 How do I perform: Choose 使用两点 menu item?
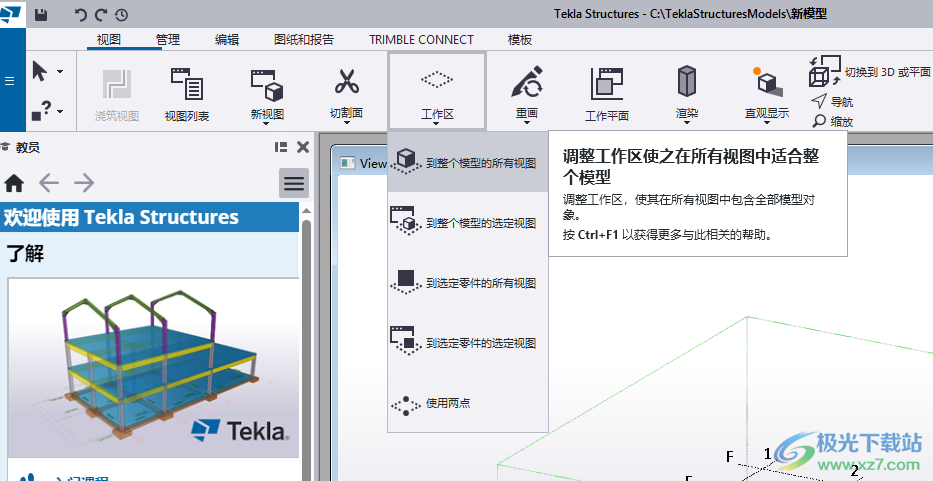[468, 402]
